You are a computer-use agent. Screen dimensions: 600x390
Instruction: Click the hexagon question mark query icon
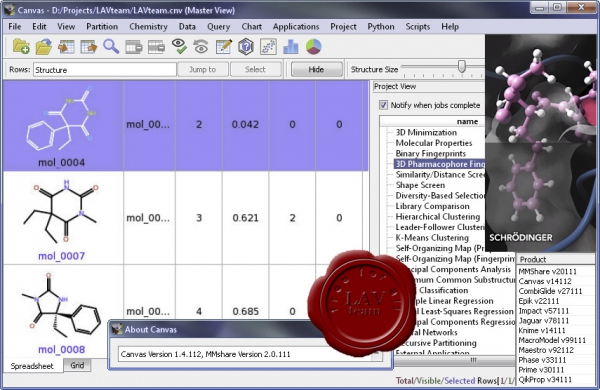(x=246, y=47)
